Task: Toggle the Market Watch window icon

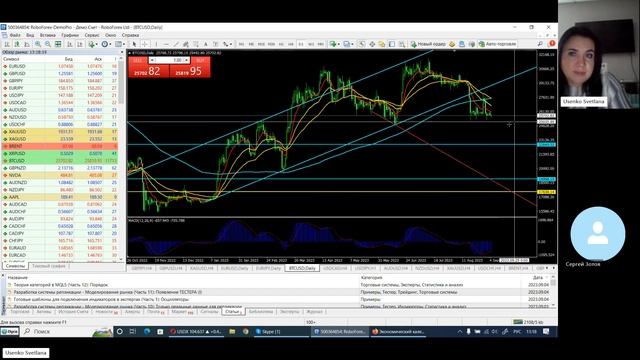Action: 362,44
